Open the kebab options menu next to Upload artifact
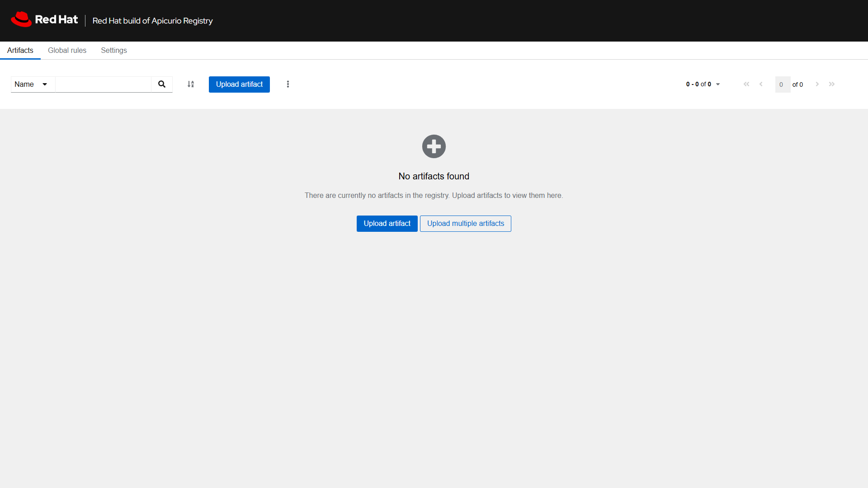The width and height of the screenshot is (868, 488). (288, 84)
